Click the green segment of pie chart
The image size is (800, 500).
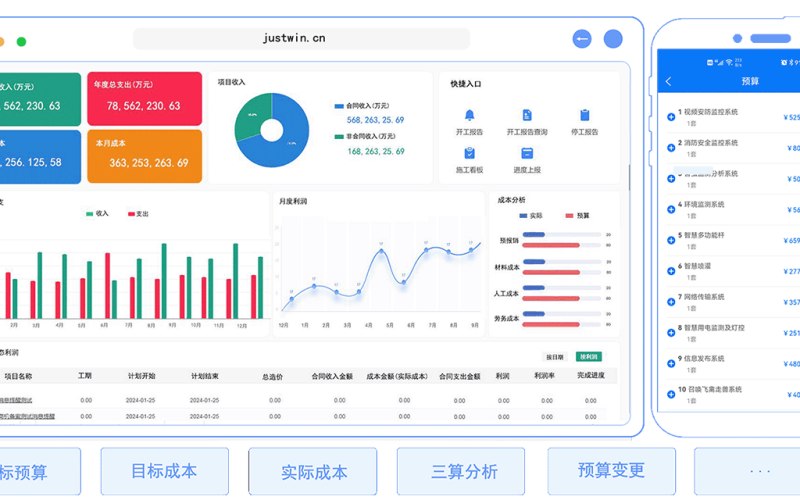(250, 115)
